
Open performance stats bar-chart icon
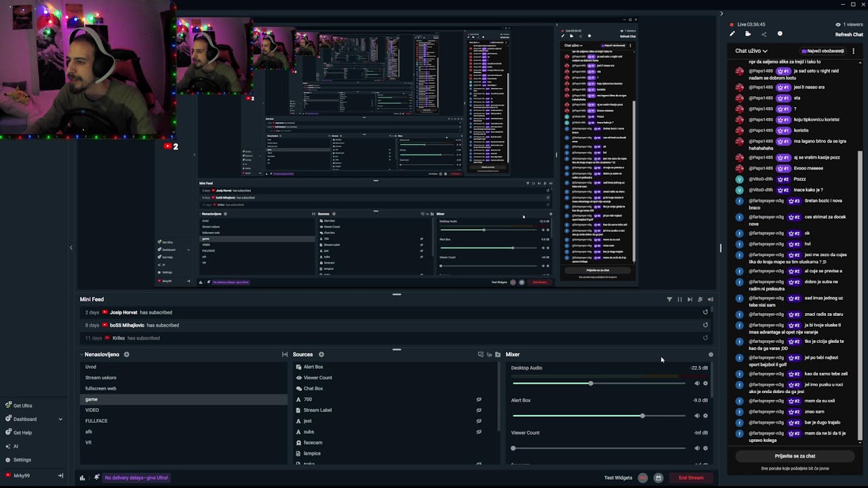(x=83, y=478)
